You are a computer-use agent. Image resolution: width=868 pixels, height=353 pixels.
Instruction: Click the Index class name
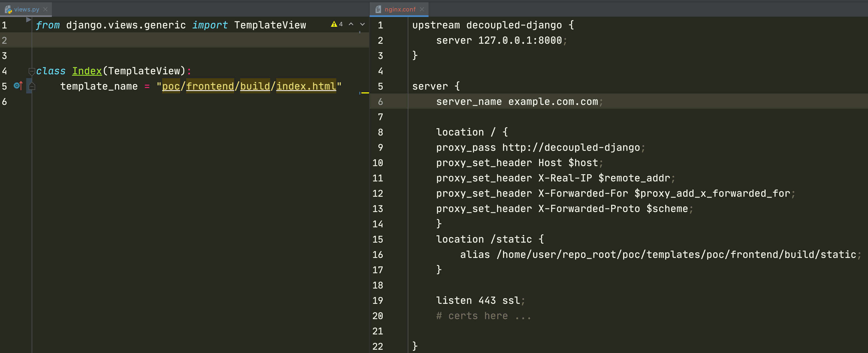pyautogui.click(x=87, y=71)
